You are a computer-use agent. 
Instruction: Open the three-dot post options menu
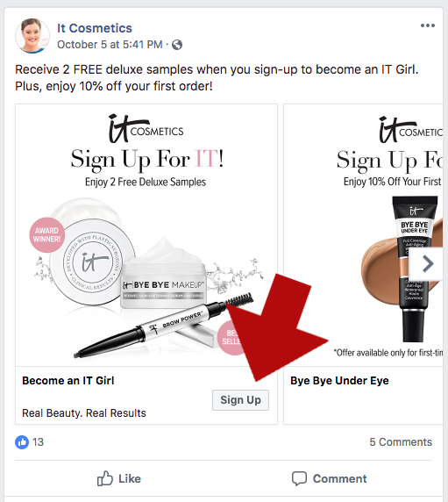428,25
